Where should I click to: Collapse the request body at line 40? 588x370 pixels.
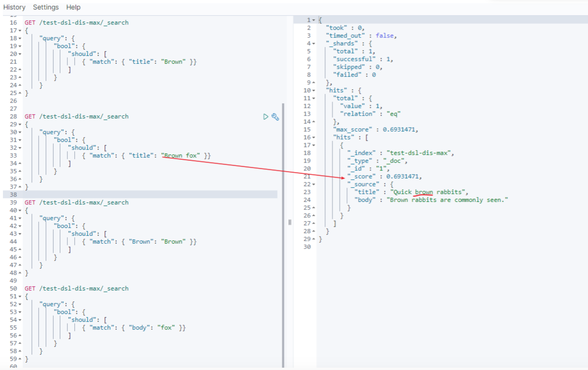point(20,210)
